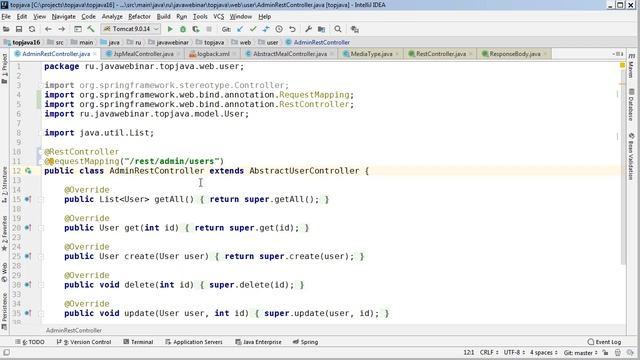The width and height of the screenshot is (640, 360).
Task: Open the Terminal tool window
Action: (138, 342)
